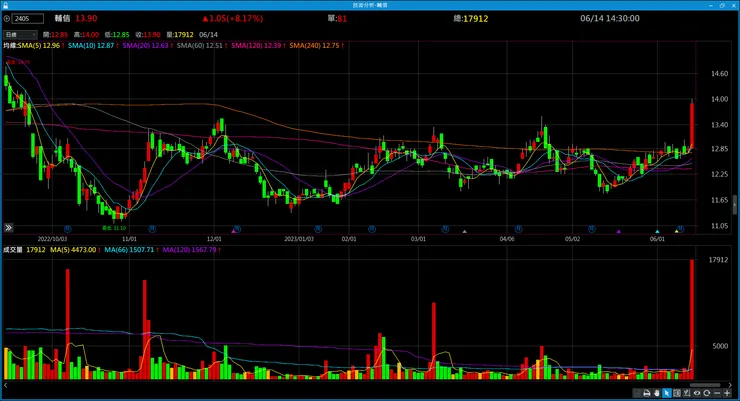Viewport: 740px width, 401px height.
Task: Click the total volume 總:17912
Action: click(x=471, y=19)
